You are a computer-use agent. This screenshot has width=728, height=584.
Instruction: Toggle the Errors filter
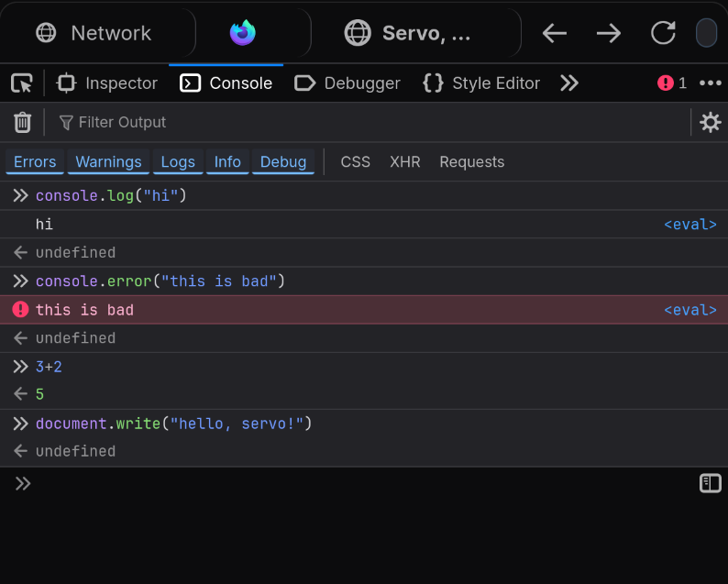click(35, 162)
